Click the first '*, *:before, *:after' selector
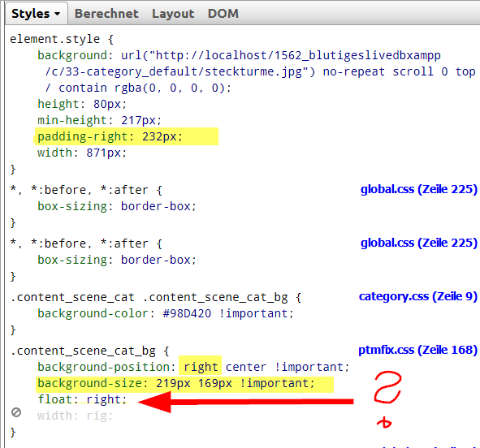 [79, 190]
